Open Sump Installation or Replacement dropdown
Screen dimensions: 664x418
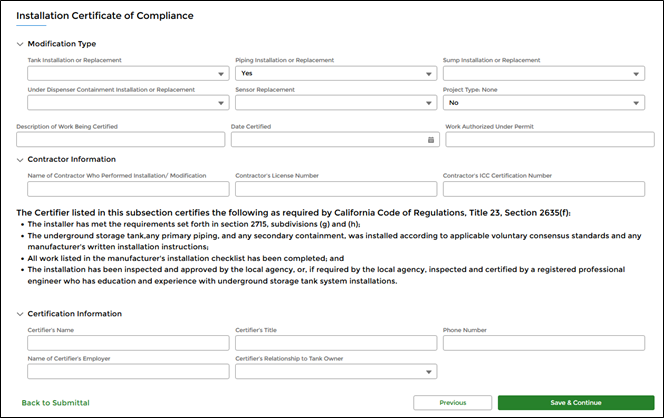[544, 74]
